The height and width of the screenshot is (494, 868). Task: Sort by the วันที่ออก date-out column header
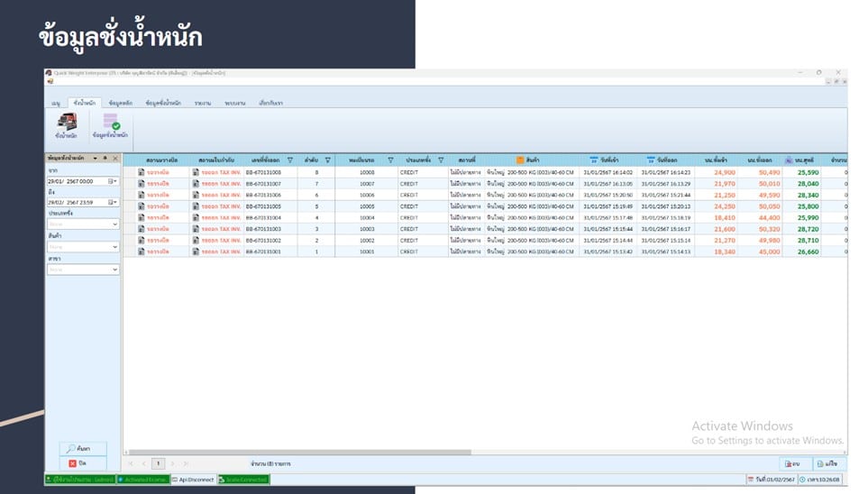666,160
